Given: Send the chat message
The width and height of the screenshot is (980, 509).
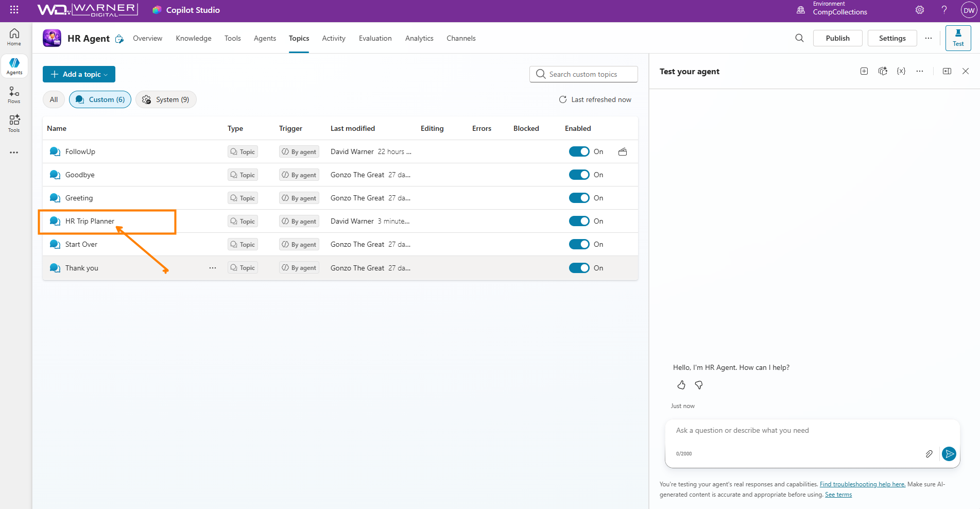Looking at the screenshot, I should [949, 454].
